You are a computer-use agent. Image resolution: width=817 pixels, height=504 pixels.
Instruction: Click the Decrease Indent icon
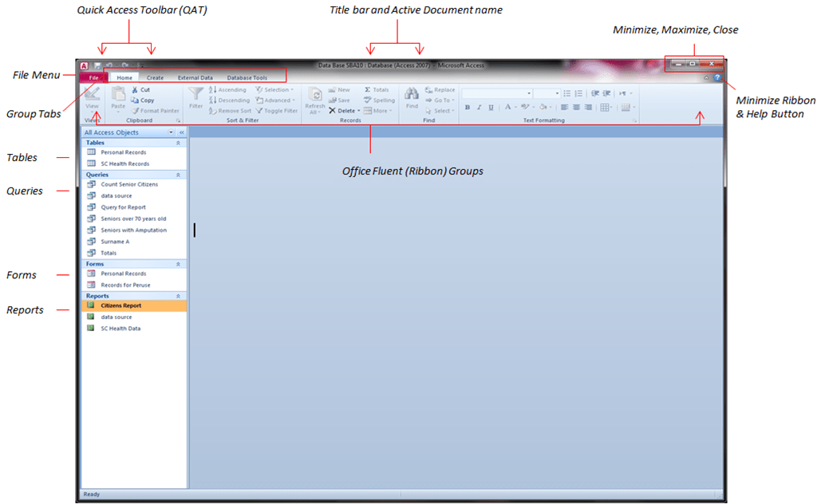[595, 93]
